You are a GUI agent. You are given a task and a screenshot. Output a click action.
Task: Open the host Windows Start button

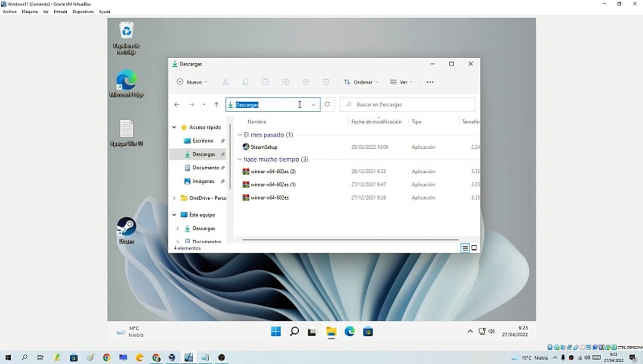tap(8, 357)
